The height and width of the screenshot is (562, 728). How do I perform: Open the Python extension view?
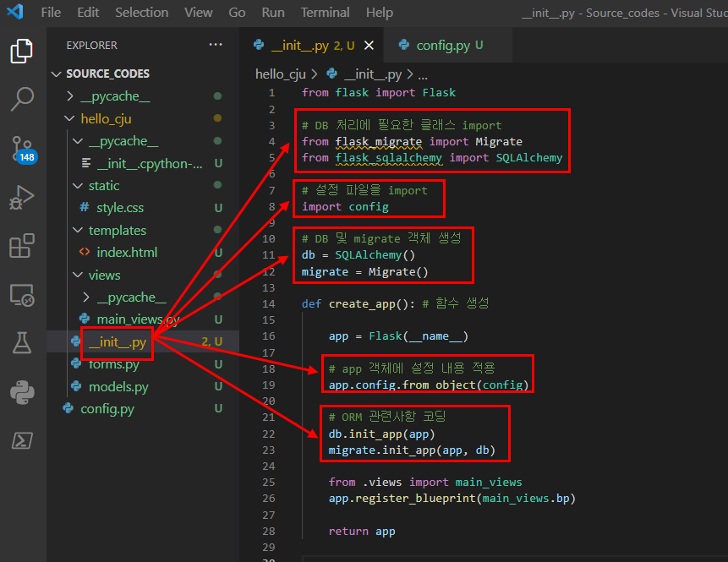(x=22, y=392)
